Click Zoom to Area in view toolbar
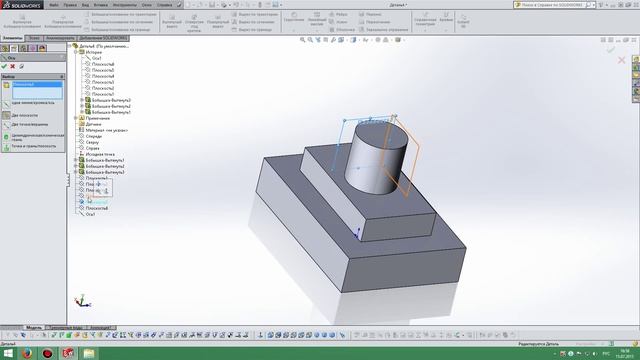 (310, 40)
